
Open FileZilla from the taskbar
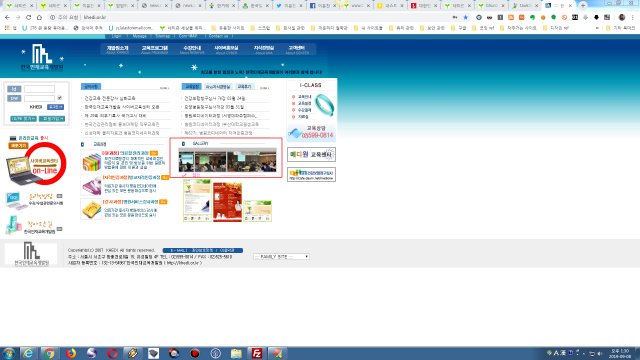pyautogui.click(x=257, y=353)
